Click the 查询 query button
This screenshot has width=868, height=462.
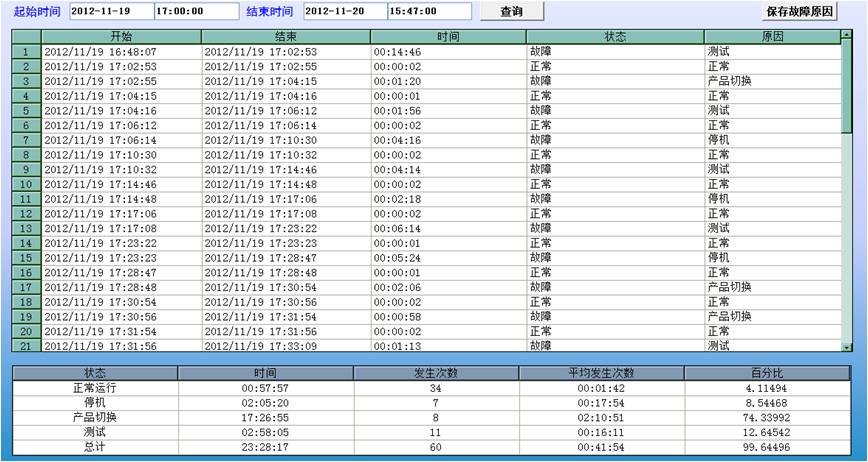pos(511,11)
